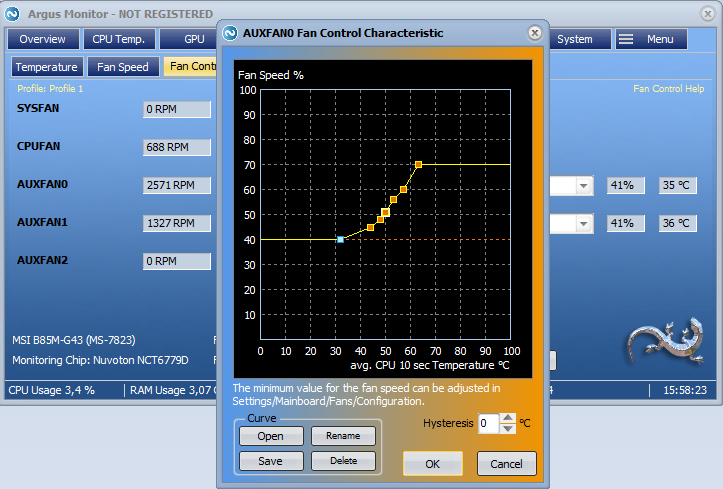Expand the AUXFAN0 row dropdown

pos(583,186)
